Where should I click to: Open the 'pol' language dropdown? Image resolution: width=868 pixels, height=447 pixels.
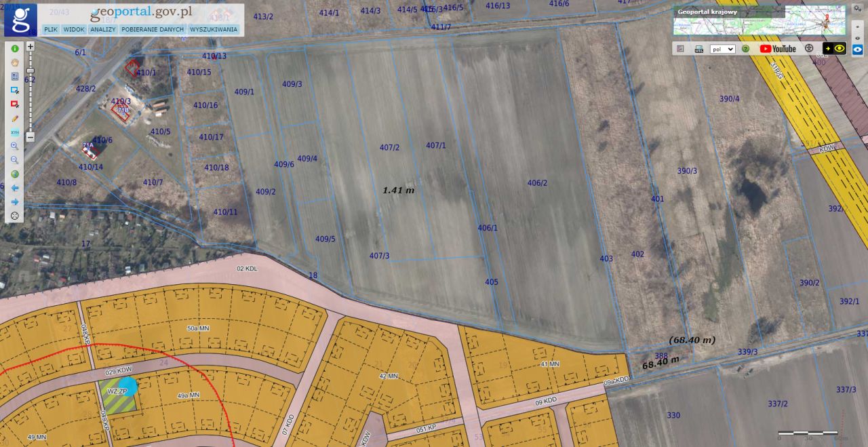point(722,49)
